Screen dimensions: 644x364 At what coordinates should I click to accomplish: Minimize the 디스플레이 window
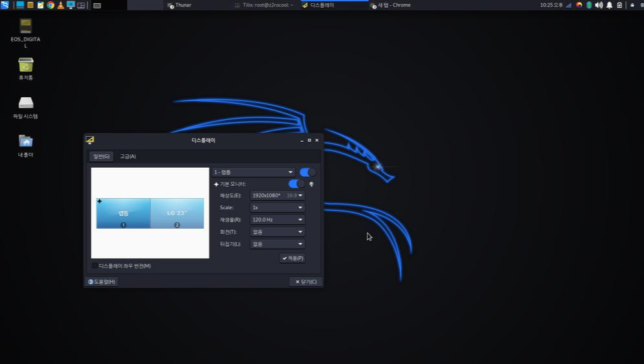(302, 141)
